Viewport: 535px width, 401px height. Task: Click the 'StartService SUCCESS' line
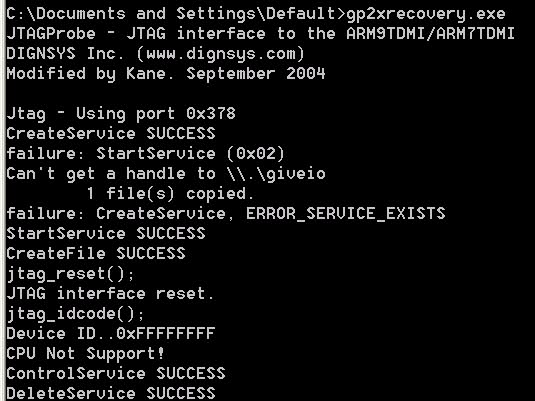coord(106,234)
